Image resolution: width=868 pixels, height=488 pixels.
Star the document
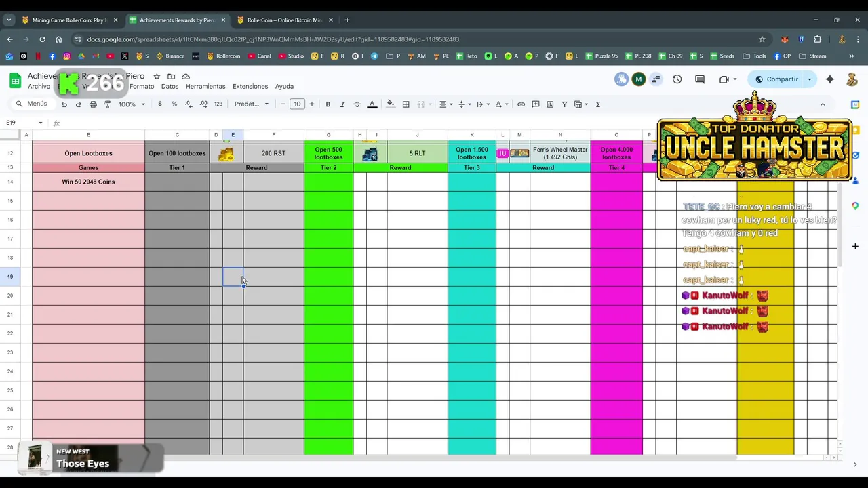[x=157, y=77]
